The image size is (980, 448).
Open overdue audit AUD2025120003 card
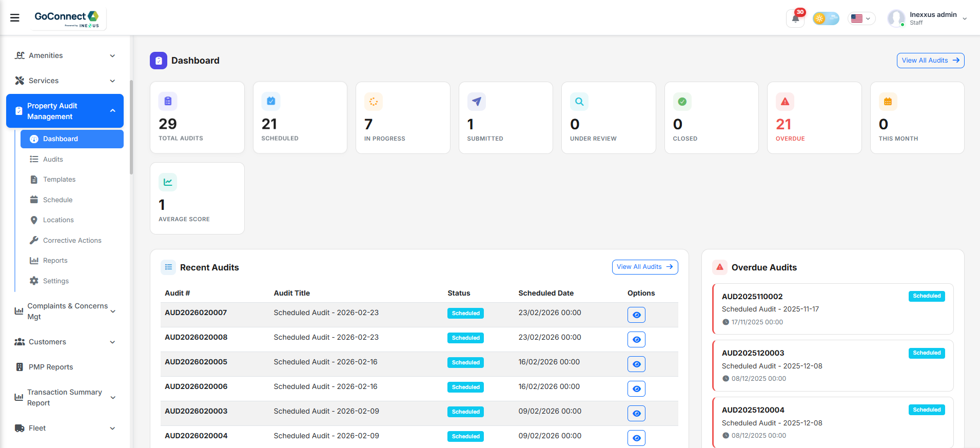(833, 366)
